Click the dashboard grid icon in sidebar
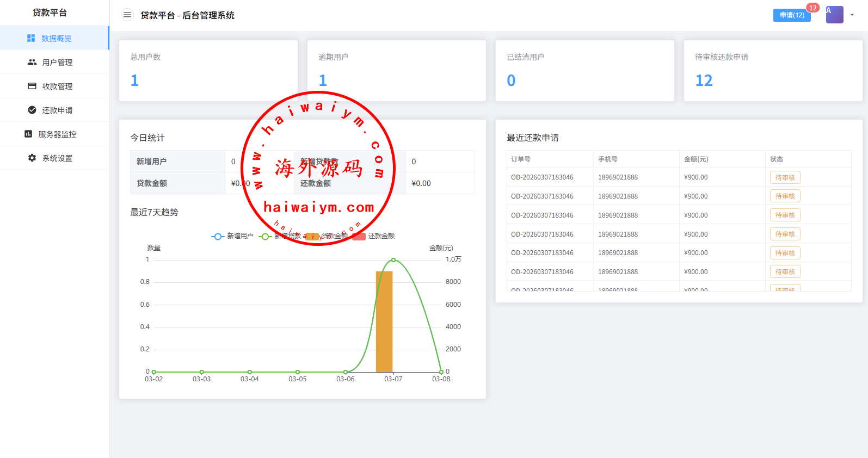 click(31, 38)
